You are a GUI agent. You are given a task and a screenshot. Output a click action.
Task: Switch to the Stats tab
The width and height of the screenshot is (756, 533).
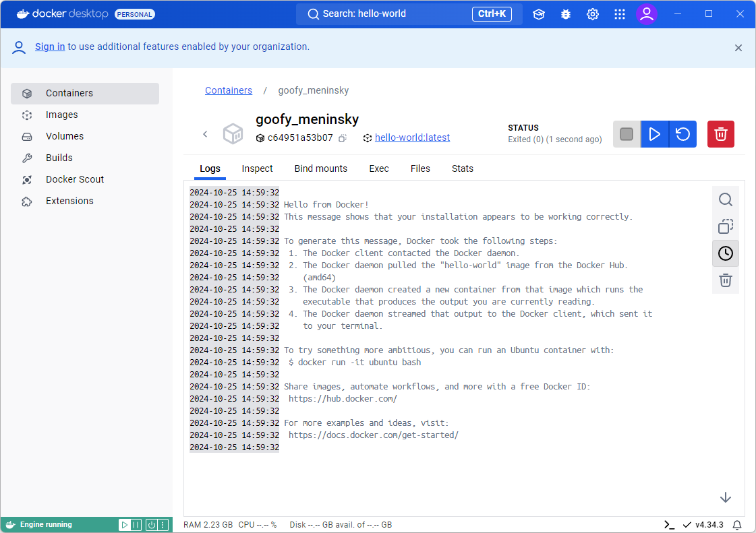463,168
